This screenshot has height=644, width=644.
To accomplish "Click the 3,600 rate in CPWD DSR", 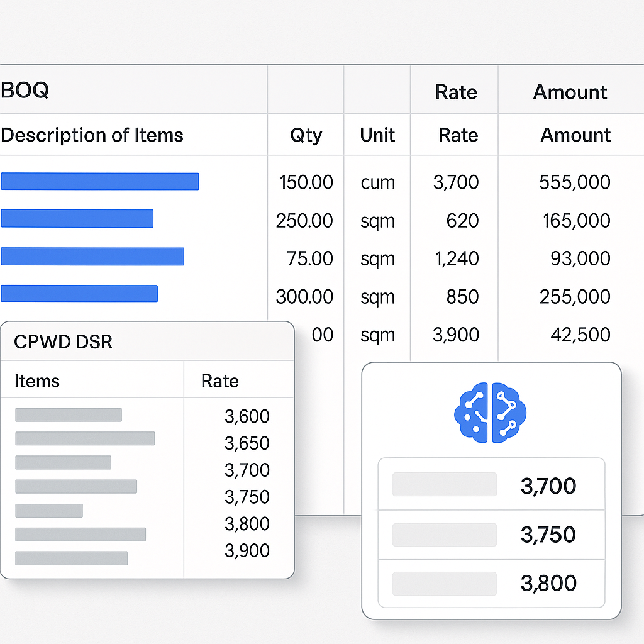I will pos(247,416).
